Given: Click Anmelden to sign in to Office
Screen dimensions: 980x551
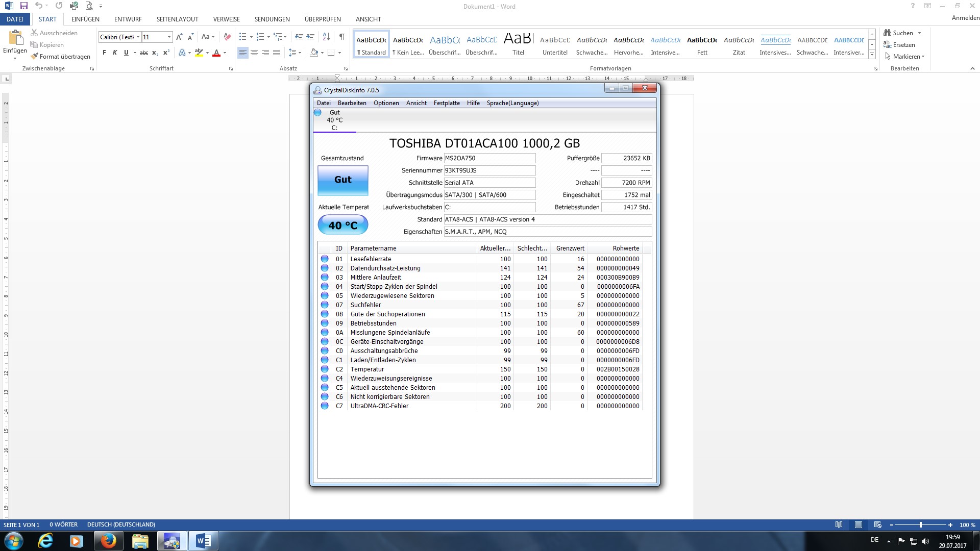Looking at the screenshot, I should coord(965,18).
